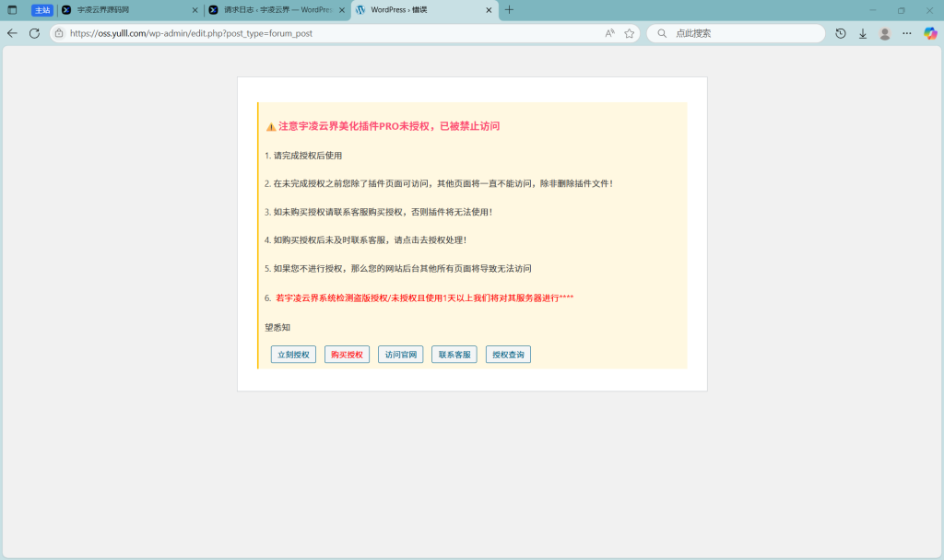Open the browser profile menu
This screenshot has width=944, height=560.
884,32
